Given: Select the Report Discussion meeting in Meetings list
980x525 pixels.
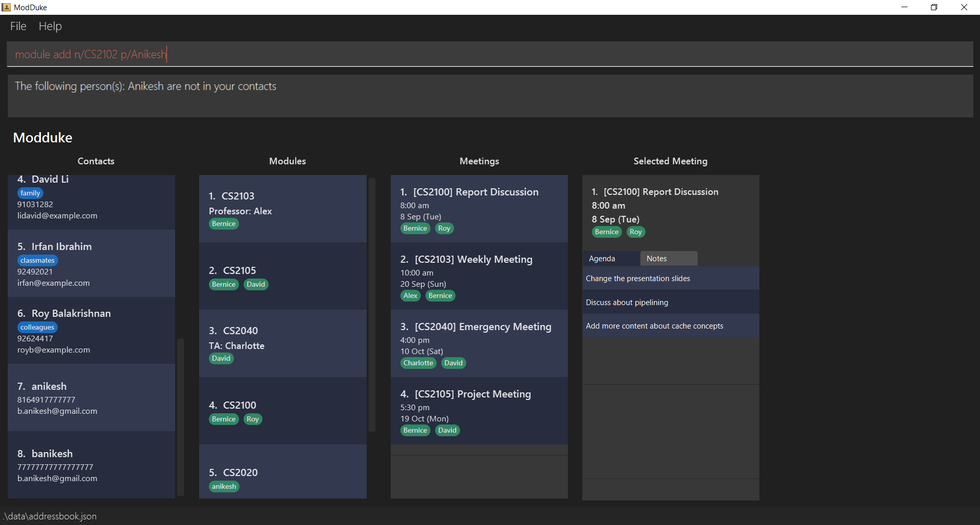Looking at the screenshot, I should 479,209.
